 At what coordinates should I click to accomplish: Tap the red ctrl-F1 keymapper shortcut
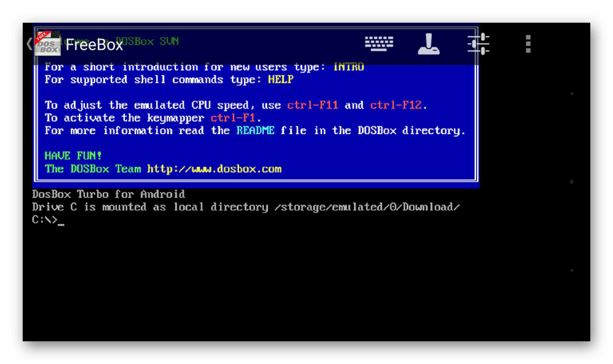pyautogui.click(x=233, y=118)
